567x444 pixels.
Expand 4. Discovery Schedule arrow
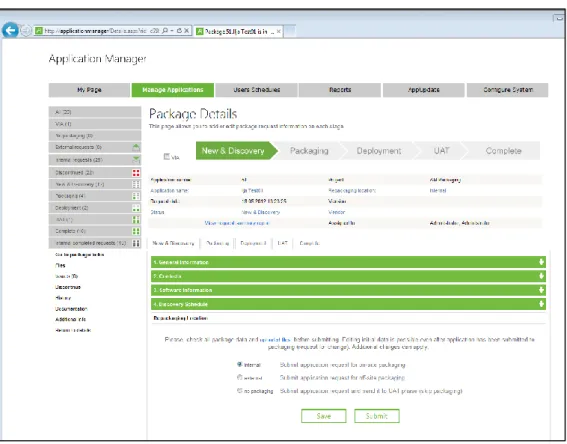(541, 304)
